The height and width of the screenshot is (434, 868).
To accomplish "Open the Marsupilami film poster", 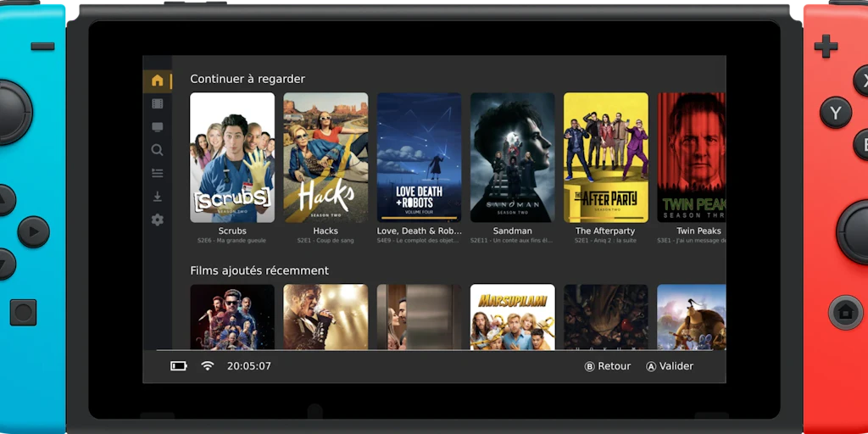I will 513,317.
